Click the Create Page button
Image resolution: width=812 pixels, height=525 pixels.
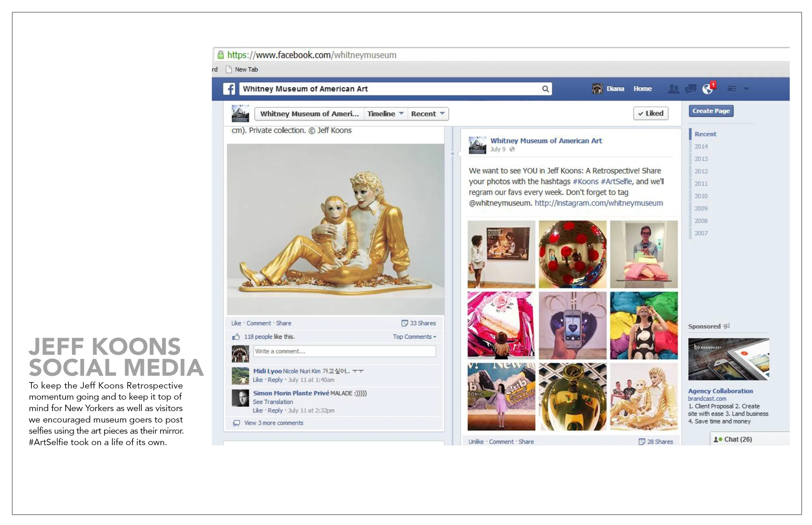[711, 111]
